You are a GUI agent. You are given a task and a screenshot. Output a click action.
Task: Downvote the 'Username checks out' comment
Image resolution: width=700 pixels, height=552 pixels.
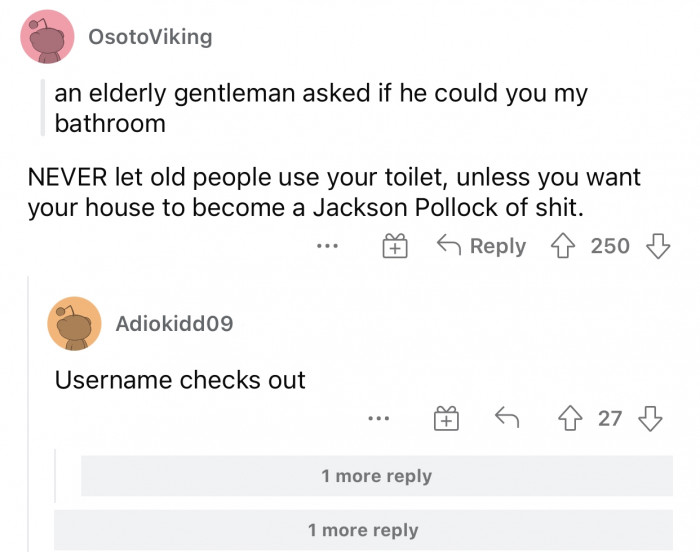point(650,418)
